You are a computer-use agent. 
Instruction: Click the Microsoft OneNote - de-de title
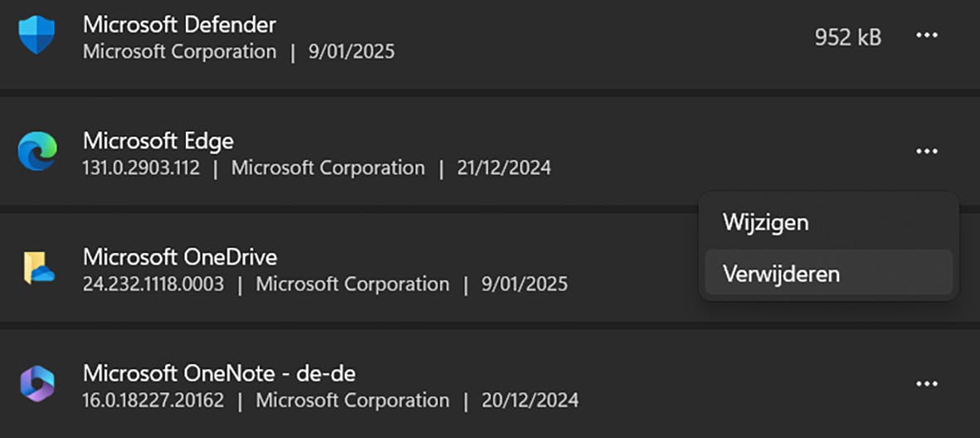219,372
